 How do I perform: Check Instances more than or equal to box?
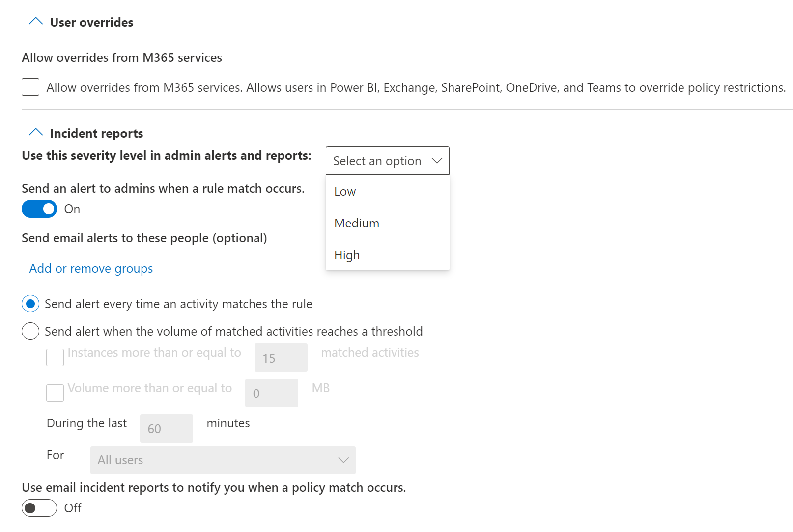click(x=55, y=358)
